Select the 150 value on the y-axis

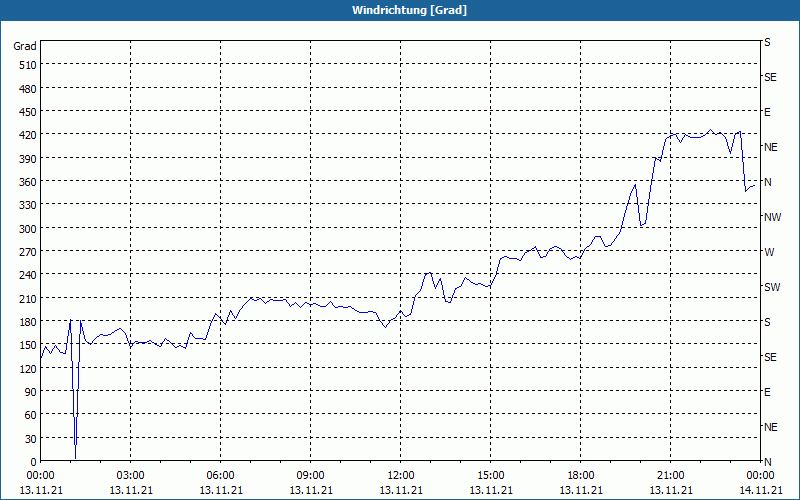click(x=28, y=345)
